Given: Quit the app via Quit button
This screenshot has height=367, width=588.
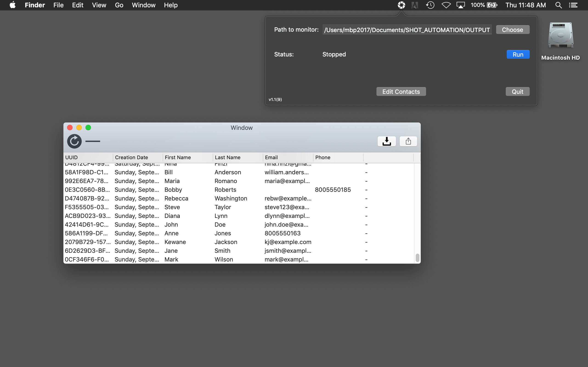Looking at the screenshot, I should tap(517, 92).
